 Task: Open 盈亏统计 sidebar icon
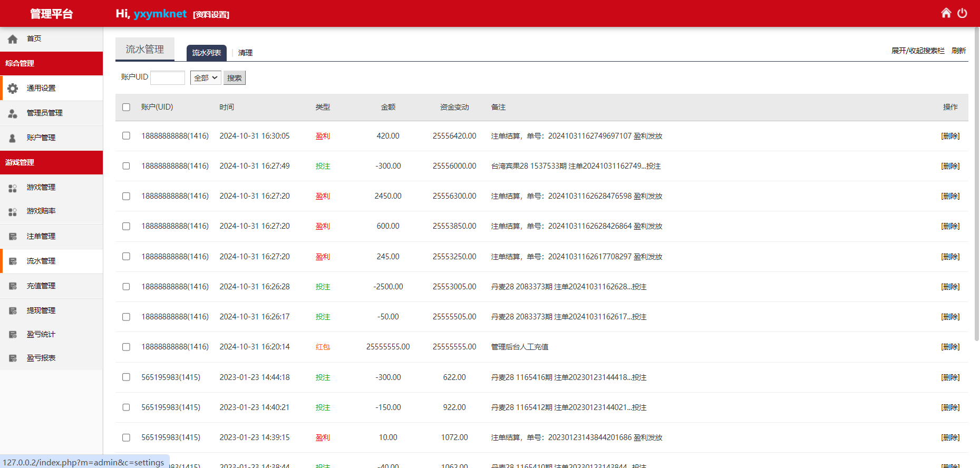click(13, 334)
